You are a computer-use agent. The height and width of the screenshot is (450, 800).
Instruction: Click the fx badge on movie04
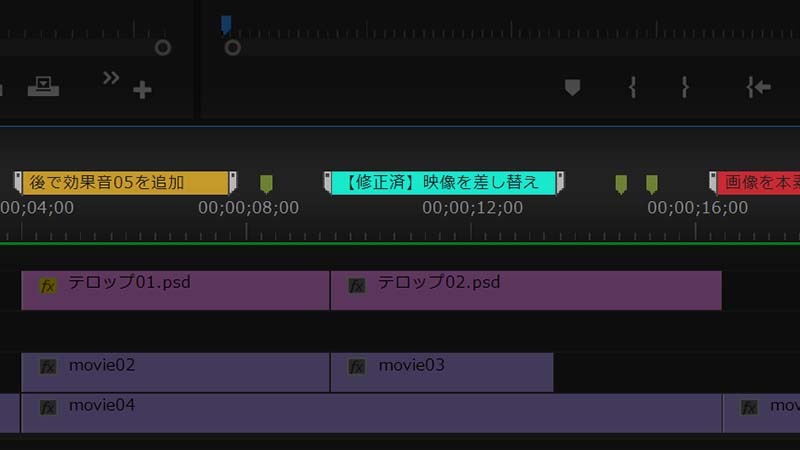(x=48, y=407)
